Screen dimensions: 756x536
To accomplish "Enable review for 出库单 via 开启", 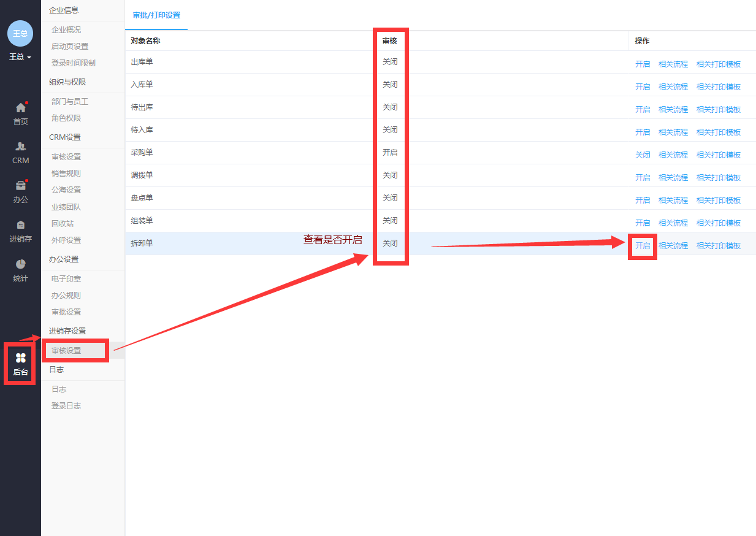I will [643, 64].
